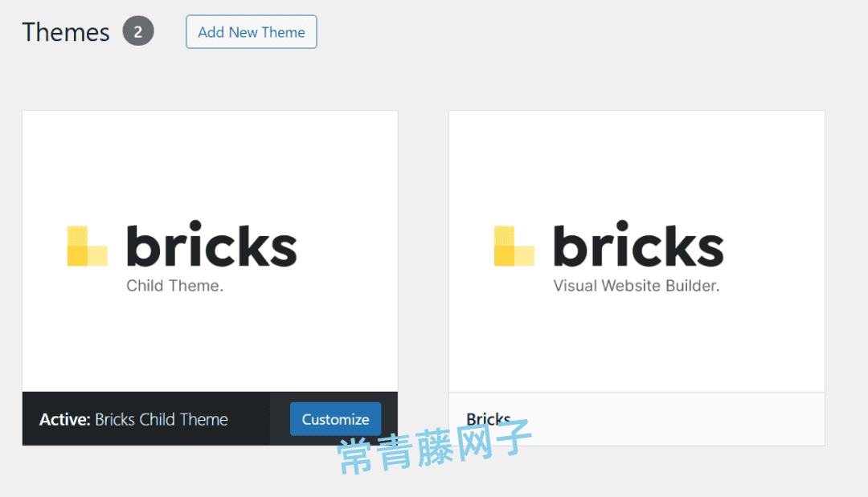Click white space below Child Theme logo

(210, 345)
